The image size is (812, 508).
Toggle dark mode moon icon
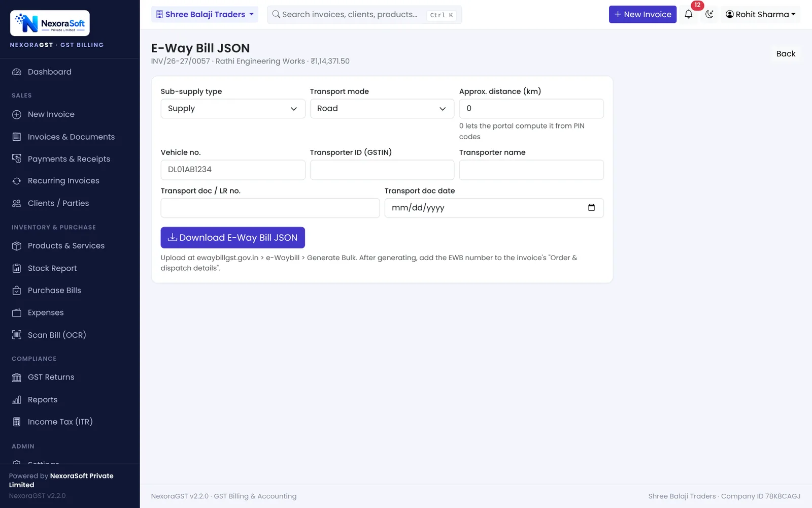709,14
